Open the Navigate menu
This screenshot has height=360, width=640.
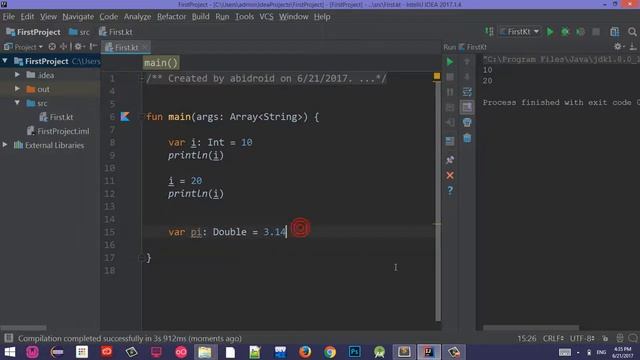click(x=78, y=17)
